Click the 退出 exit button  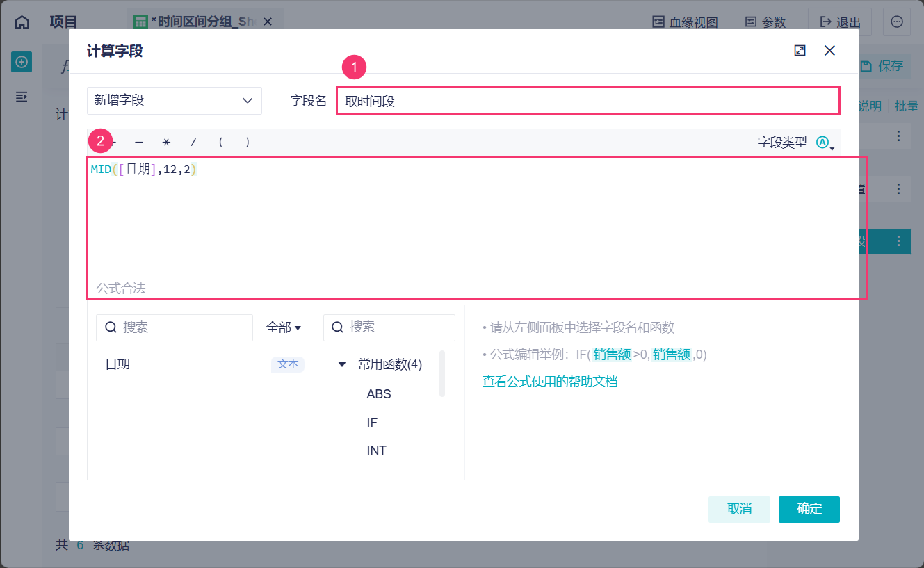[841, 22]
